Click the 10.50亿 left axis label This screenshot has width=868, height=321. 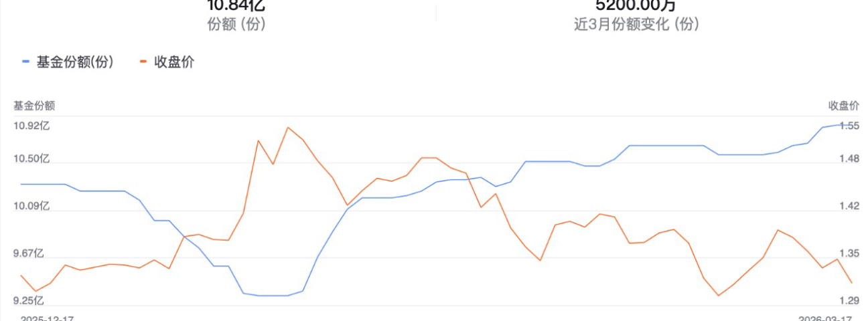(x=32, y=158)
